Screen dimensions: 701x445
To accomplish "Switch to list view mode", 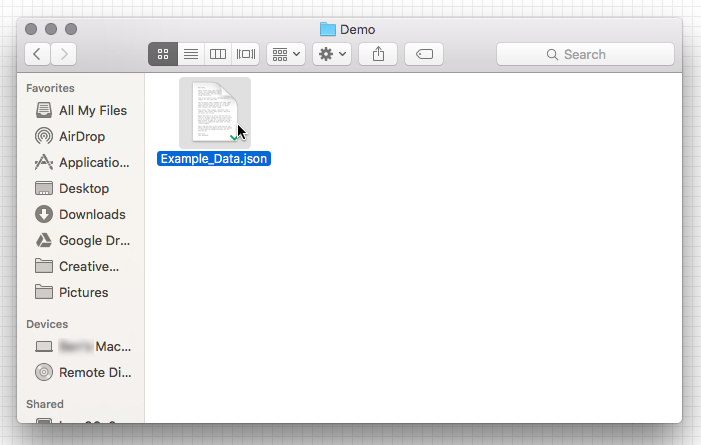I will click(190, 54).
